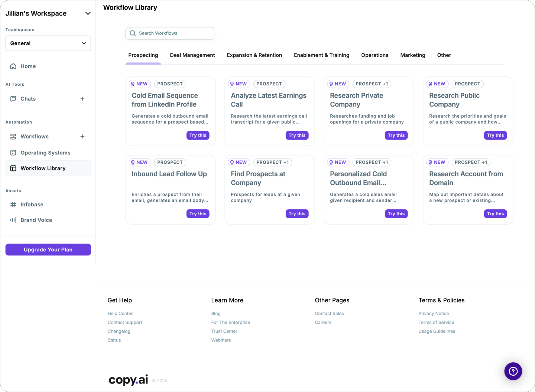
Task: Go to the Operations tab
Action: pyautogui.click(x=375, y=55)
